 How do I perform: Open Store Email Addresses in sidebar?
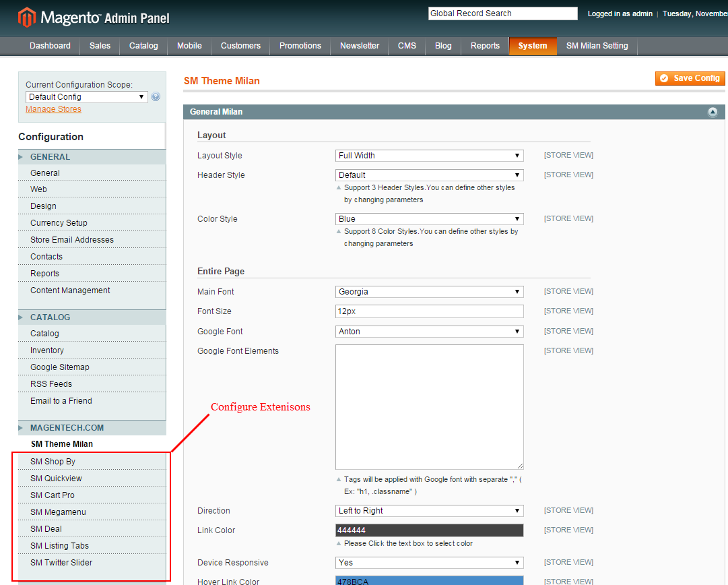(92, 240)
